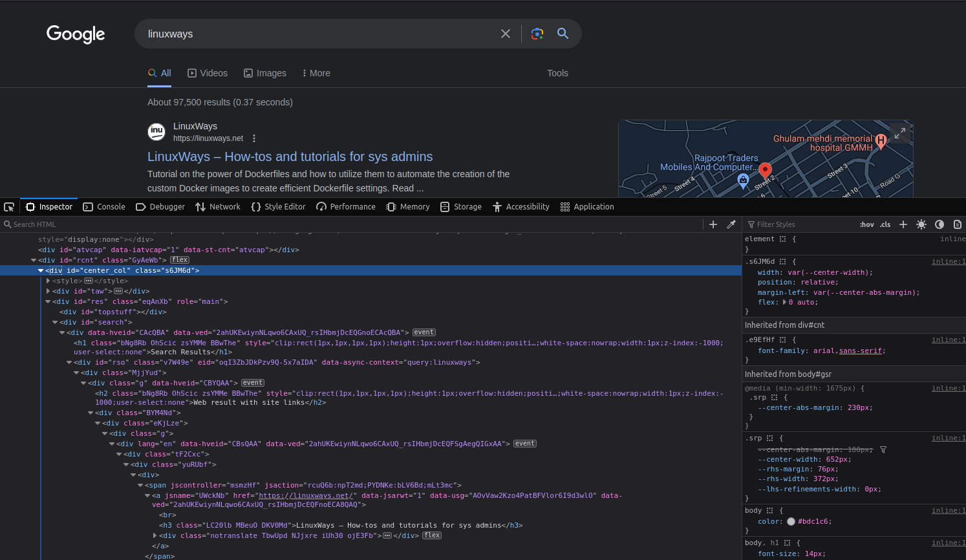Collapse the rcnt div node

[x=34, y=260]
